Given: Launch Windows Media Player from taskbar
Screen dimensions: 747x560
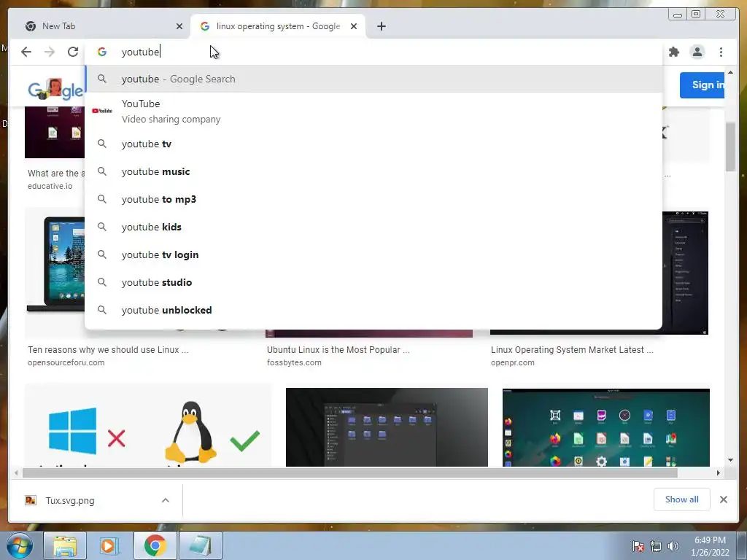Looking at the screenshot, I should pyautogui.click(x=109, y=545).
